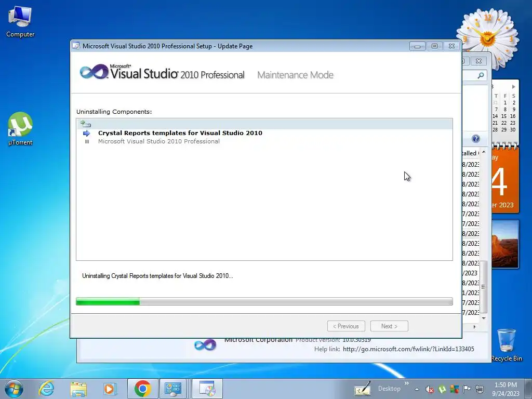
Task: Click the orange date tile showing 2023
Action: click(x=505, y=180)
